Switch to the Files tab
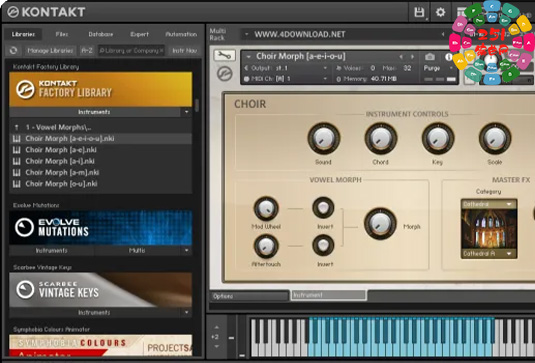 [x=62, y=34]
